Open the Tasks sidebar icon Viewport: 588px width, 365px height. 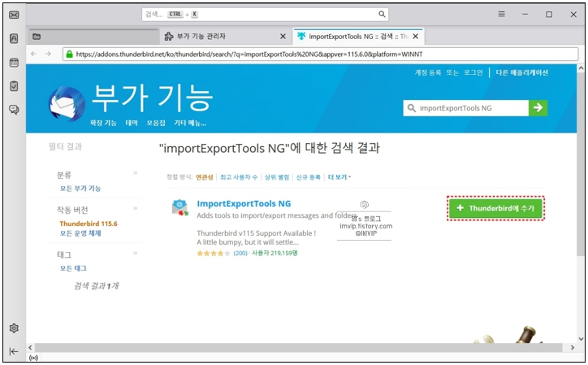pyautogui.click(x=14, y=86)
